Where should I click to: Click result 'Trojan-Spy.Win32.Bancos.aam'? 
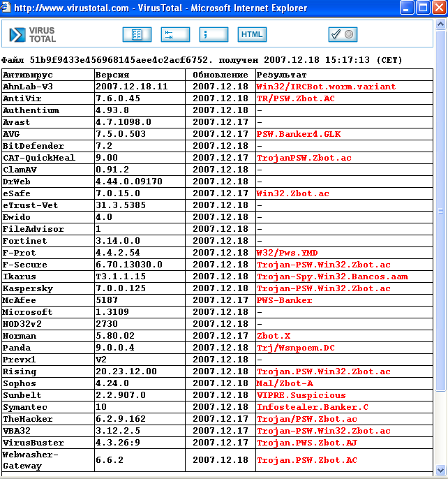(332, 277)
